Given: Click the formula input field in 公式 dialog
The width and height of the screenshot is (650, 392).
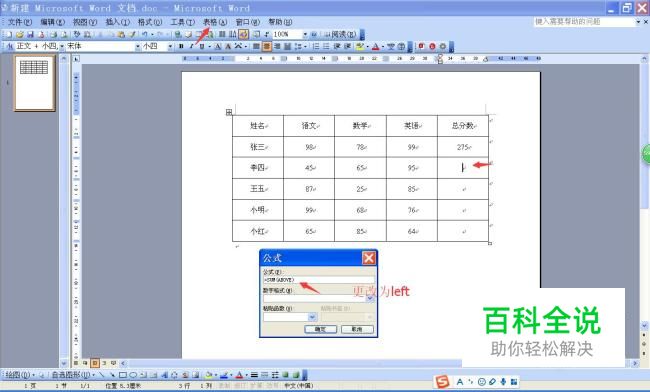Looking at the screenshot, I should tap(318, 280).
